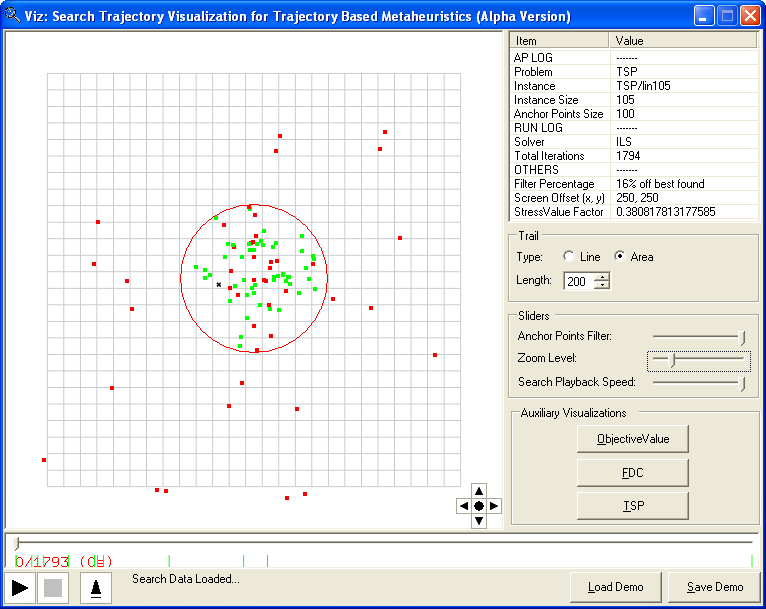This screenshot has height=609, width=766.
Task: Click the OTHERS row
Action: click(x=634, y=170)
